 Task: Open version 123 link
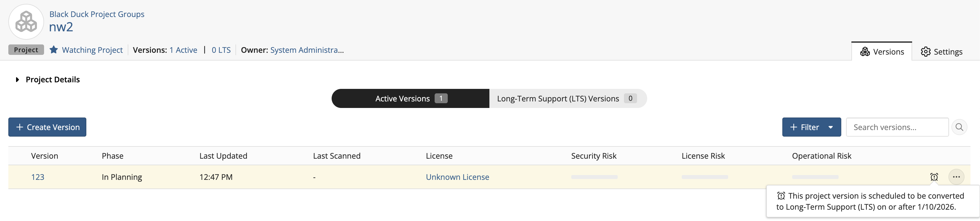pos(38,177)
